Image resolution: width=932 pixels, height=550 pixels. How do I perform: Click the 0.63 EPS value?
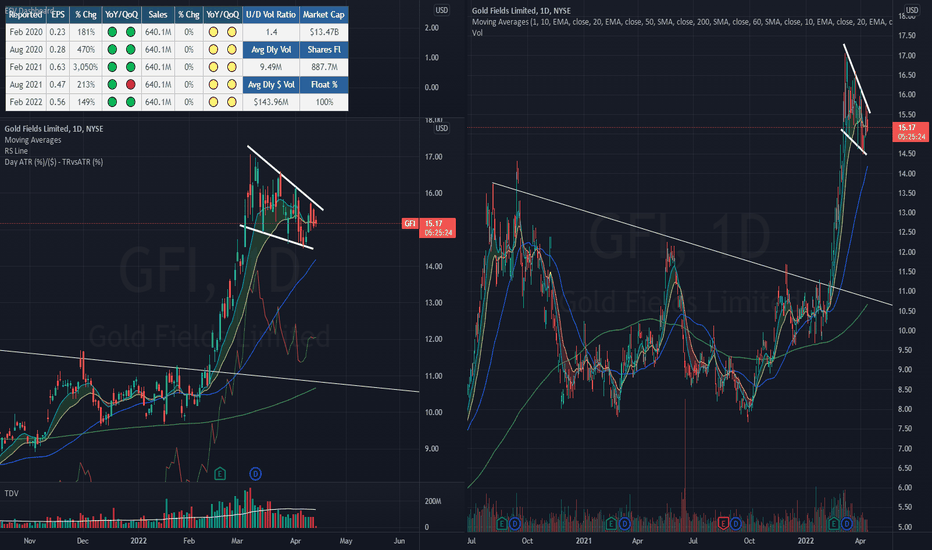tap(58, 67)
